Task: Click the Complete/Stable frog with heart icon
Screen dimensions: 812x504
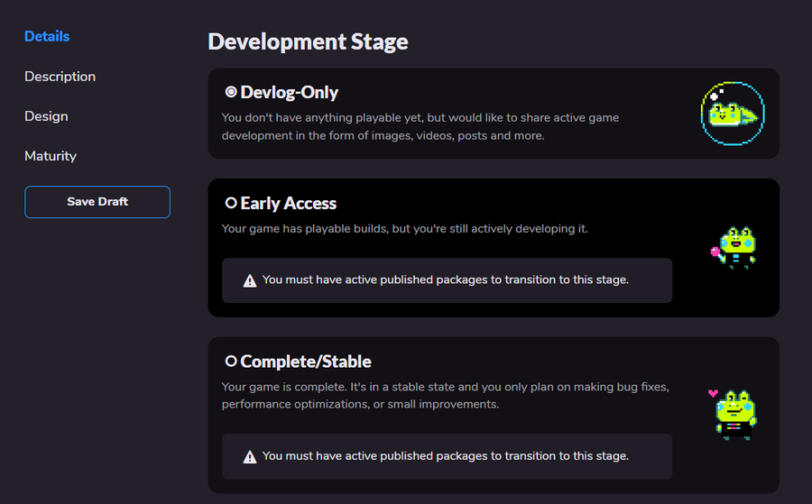Action: click(733, 413)
